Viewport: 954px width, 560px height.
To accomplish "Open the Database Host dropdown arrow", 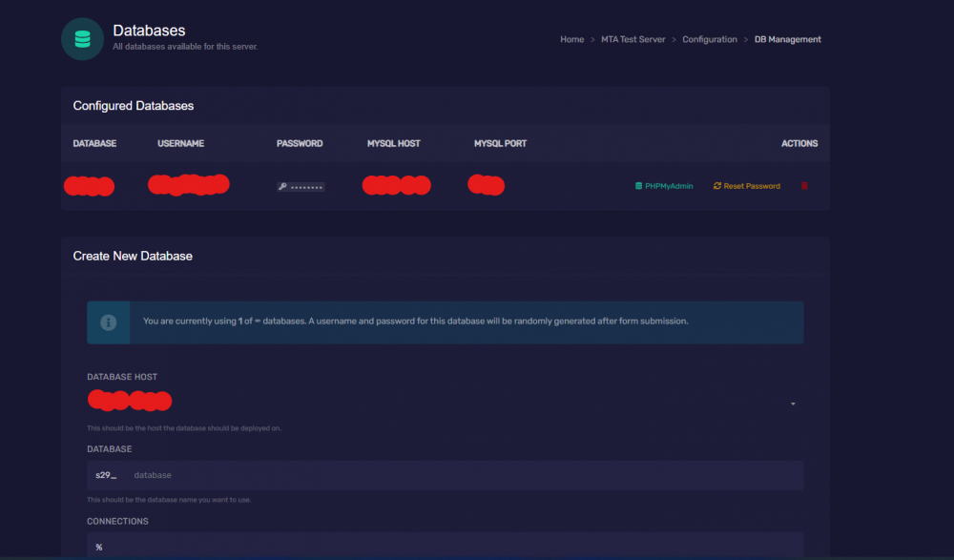I will coord(793,404).
